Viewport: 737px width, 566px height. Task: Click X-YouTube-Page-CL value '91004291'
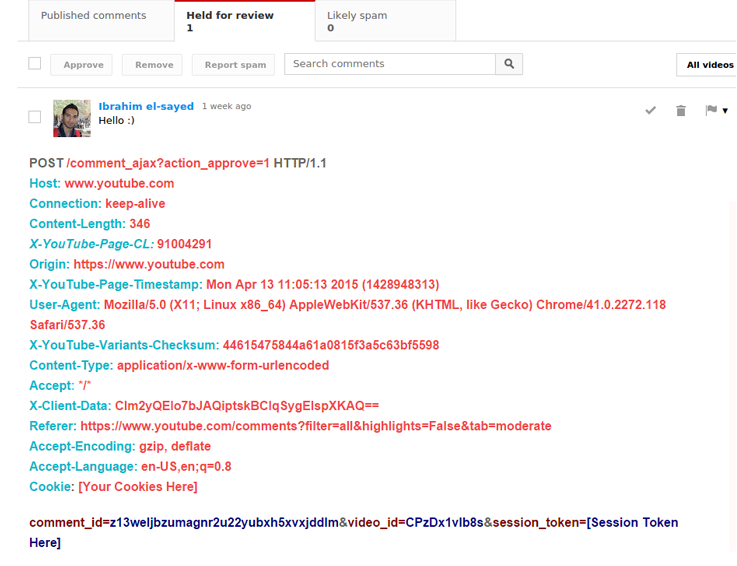point(184,244)
